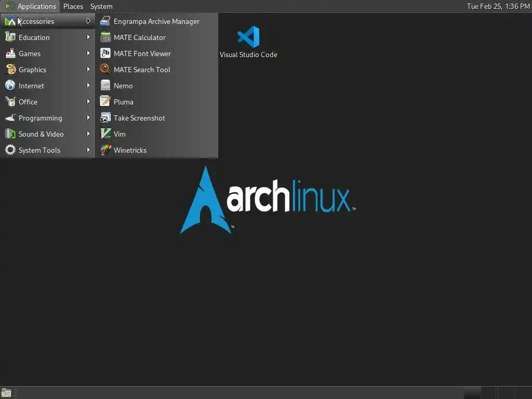532x399 pixels.
Task: Click the Engrampa Archive Manager icon
Action: coord(105,21)
